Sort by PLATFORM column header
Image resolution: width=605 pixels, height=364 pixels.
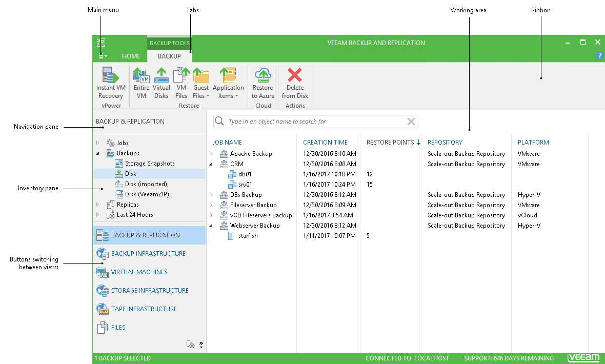pyautogui.click(x=533, y=143)
